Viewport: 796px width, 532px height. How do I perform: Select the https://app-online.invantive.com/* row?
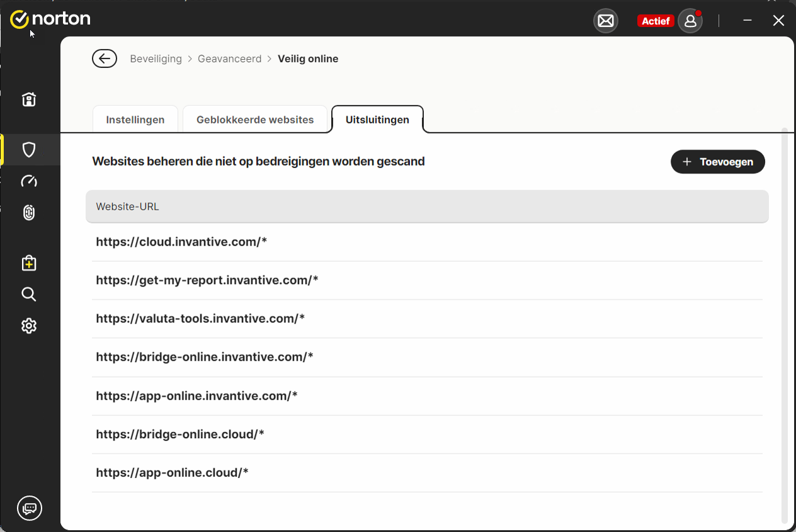[x=427, y=396]
